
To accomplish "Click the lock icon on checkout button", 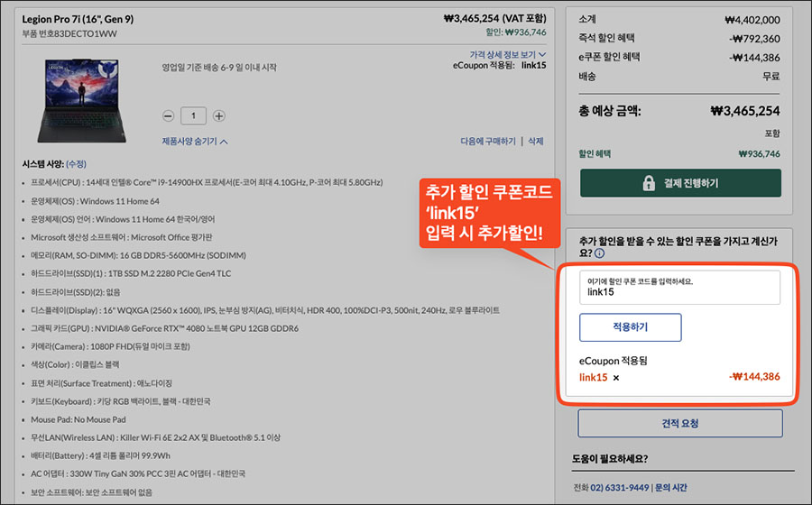I will click(649, 183).
